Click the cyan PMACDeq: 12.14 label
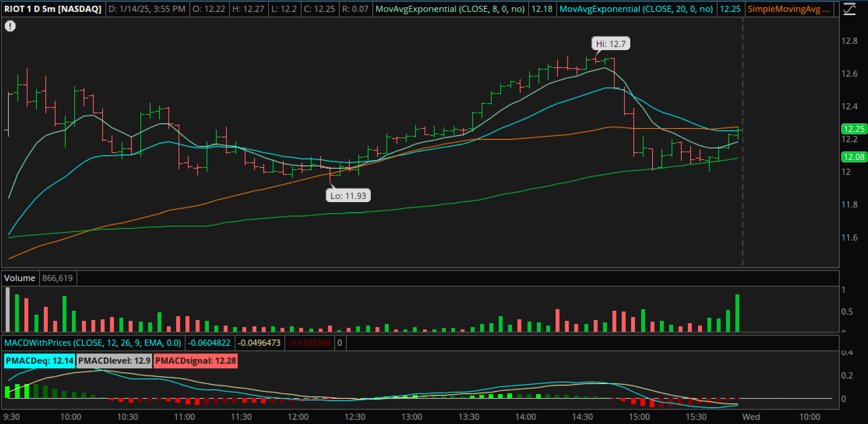Screen dimensions: 868x424 pos(39,361)
